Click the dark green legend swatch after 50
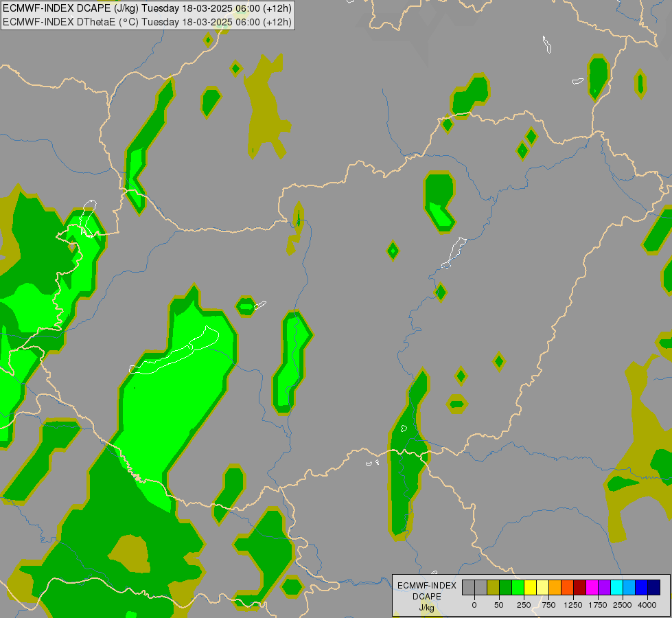Screen dimensions: 672x618 [x=506, y=587]
